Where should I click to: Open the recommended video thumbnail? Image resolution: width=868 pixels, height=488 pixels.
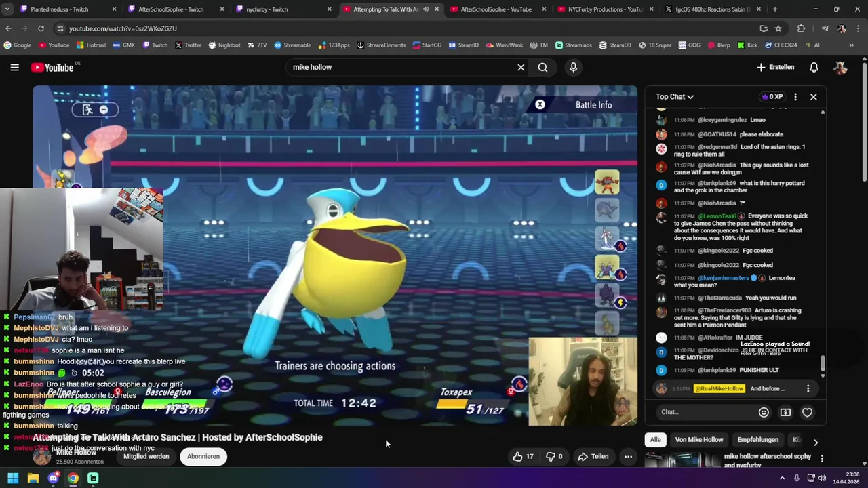pyautogui.click(x=682, y=460)
